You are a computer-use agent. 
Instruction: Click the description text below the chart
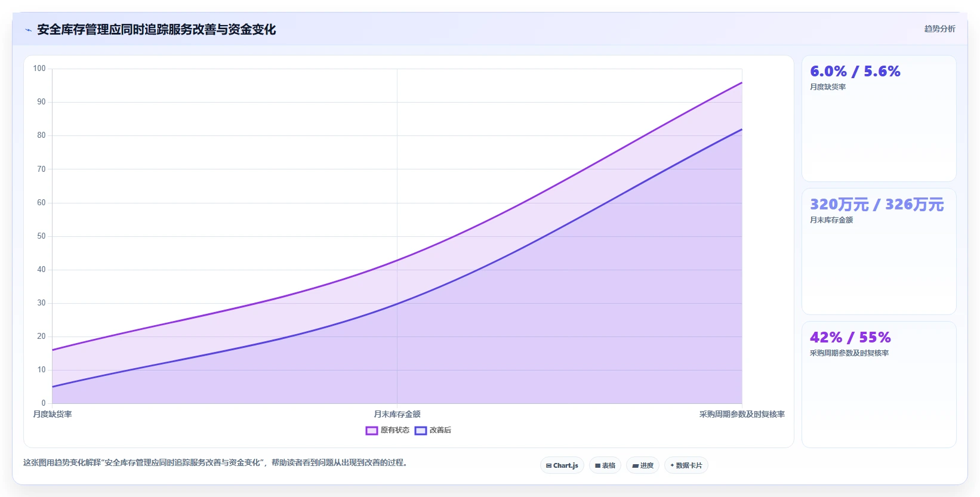(217, 462)
